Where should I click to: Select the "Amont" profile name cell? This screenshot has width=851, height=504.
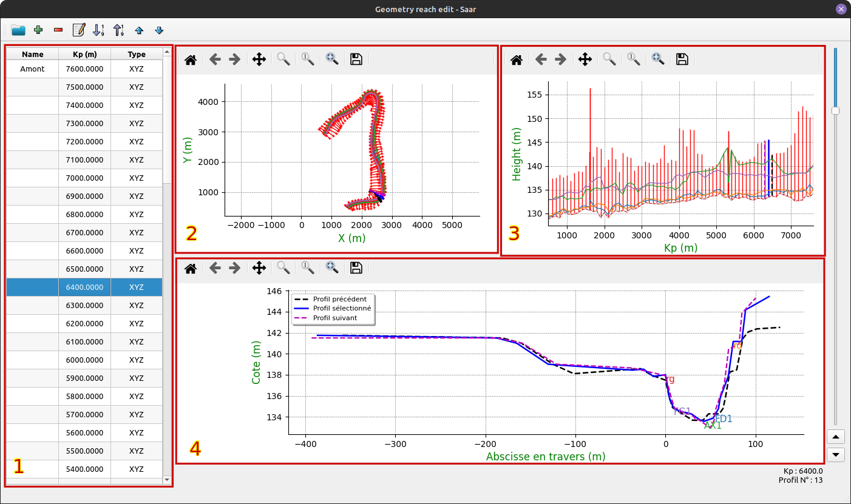32,69
